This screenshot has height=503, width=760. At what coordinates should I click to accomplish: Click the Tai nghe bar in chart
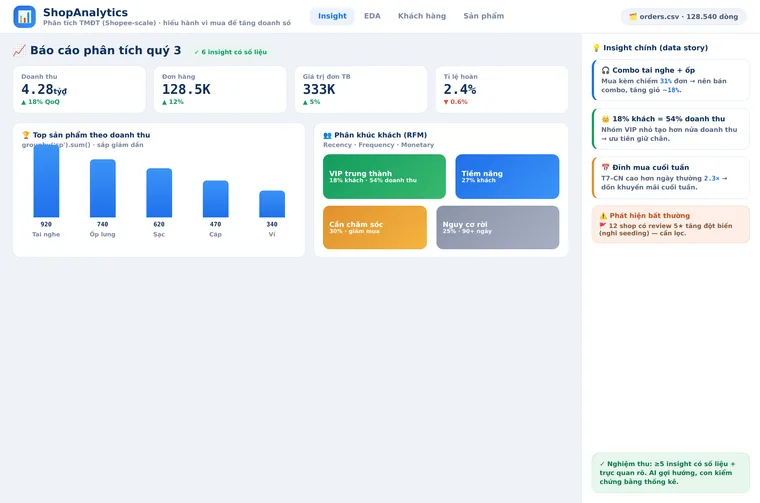coord(46,181)
